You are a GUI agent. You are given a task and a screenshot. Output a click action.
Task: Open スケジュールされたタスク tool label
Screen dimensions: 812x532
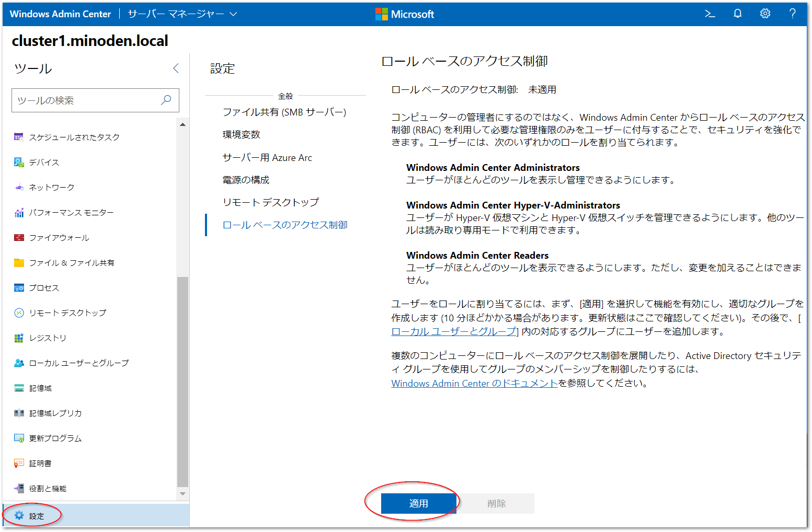click(x=74, y=137)
